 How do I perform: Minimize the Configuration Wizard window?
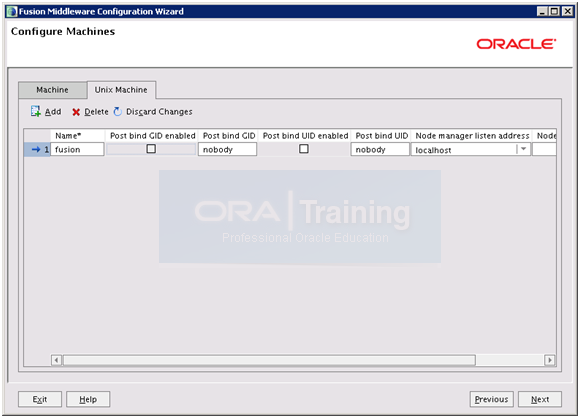[542, 11]
